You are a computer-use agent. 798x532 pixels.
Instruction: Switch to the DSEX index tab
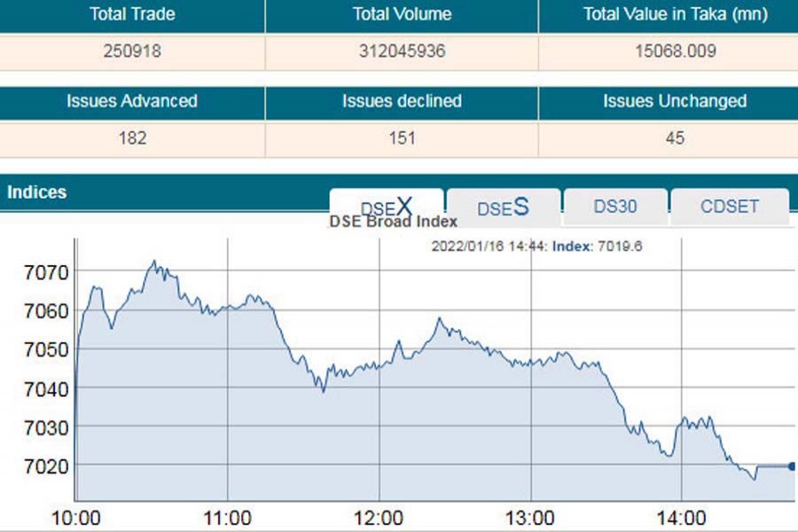(387, 206)
